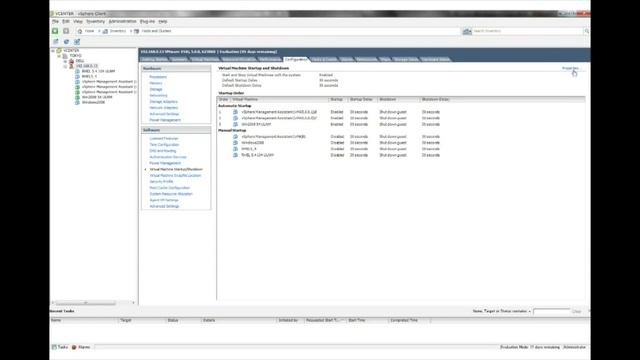
Task: Select RHEL 5.4 VM in inventory tree
Action: pyautogui.click(x=98, y=71)
